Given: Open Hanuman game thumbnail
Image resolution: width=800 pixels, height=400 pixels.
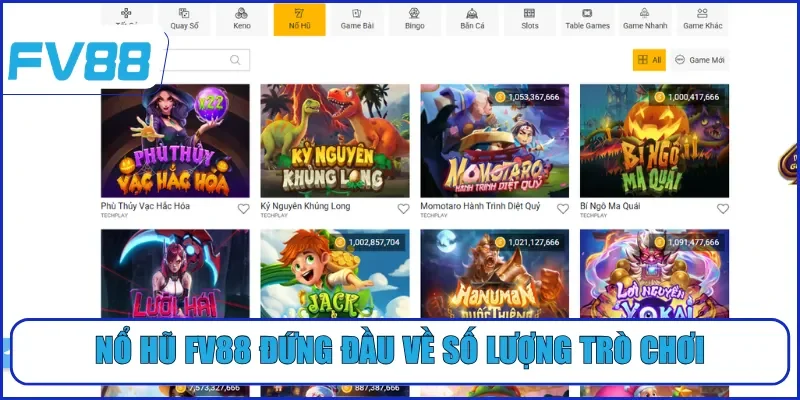Looking at the screenshot, I should pos(494,274).
